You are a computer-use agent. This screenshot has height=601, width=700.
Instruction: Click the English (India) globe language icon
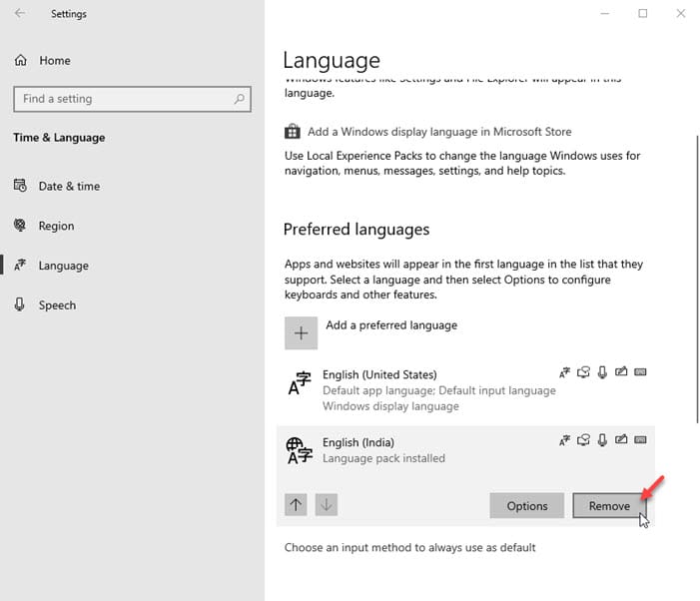pyautogui.click(x=300, y=450)
